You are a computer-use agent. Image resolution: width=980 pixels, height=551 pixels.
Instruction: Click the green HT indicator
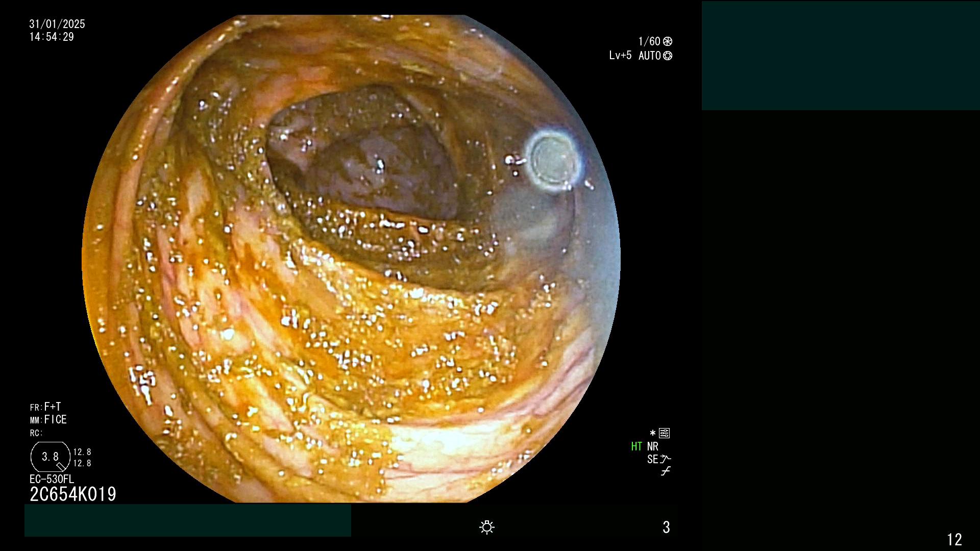pyautogui.click(x=636, y=446)
